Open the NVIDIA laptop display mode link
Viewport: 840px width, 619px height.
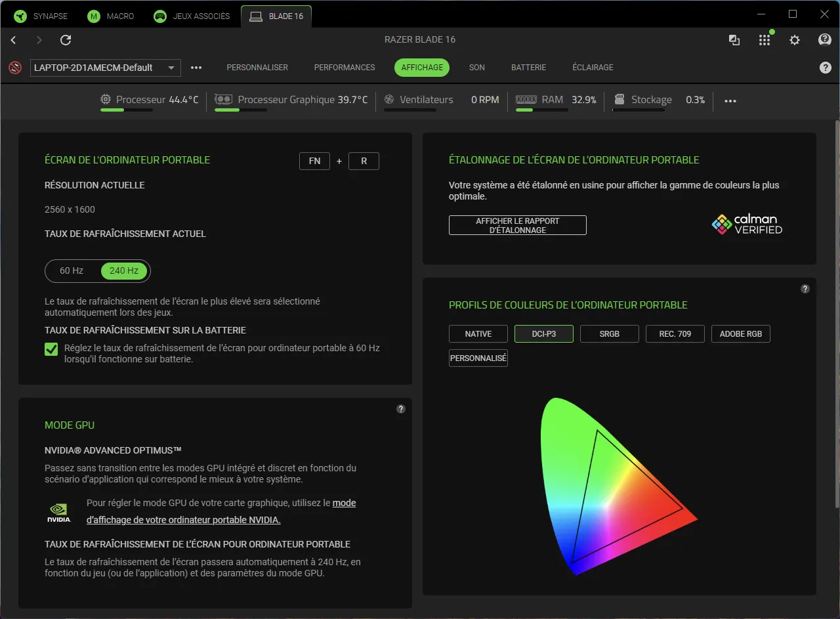pos(184,520)
